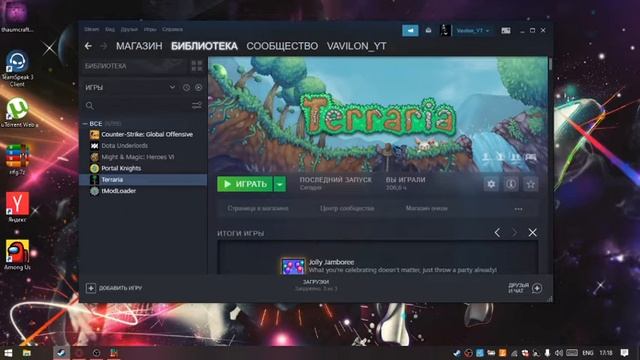Toggle the ready-to-play filter icon
640x360 pixels.
[198, 87]
